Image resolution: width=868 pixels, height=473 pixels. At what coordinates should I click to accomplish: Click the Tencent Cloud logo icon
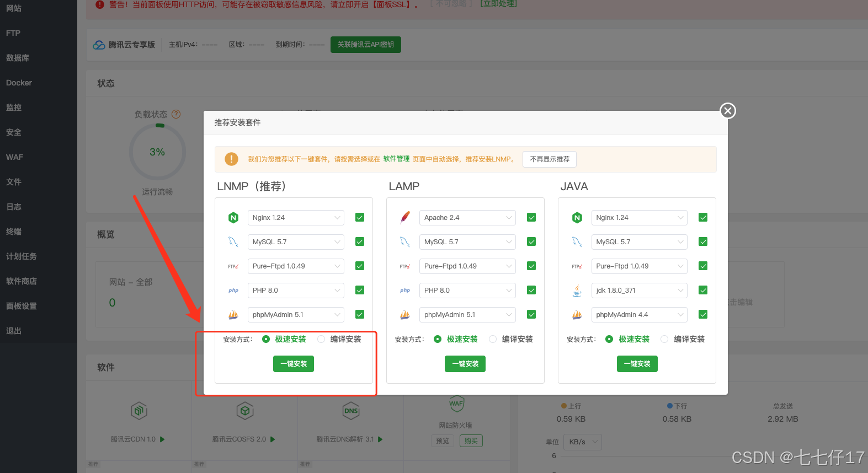99,45
